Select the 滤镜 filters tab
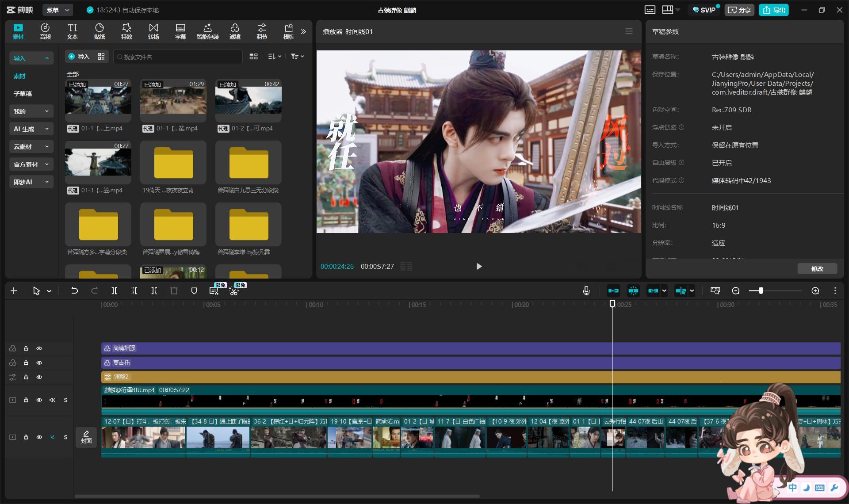849x504 pixels. click(235, 31)
